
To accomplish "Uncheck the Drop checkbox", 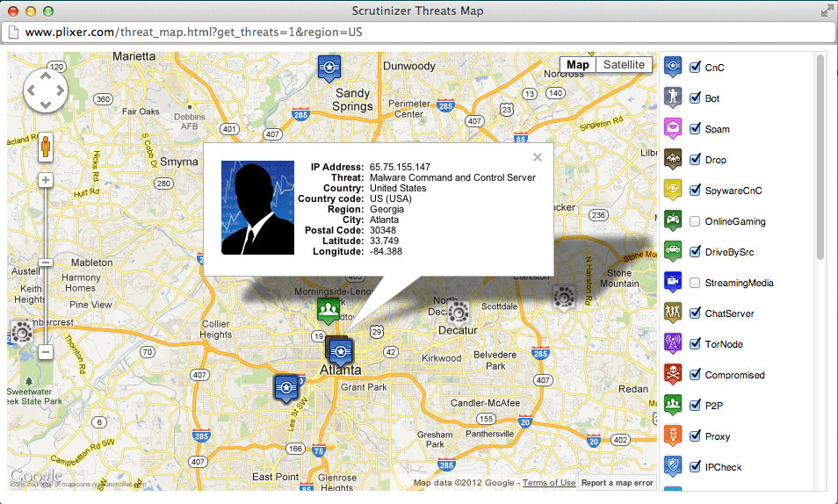I will [x=696, y=159].
